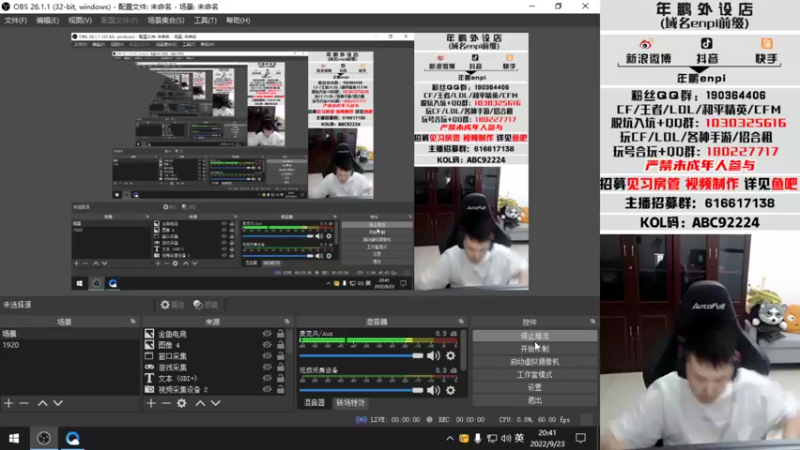Select the 场景 scene in the list
The height and width of the screenshot is (450, 800).
pyautogui.click(x=70, y=334)
